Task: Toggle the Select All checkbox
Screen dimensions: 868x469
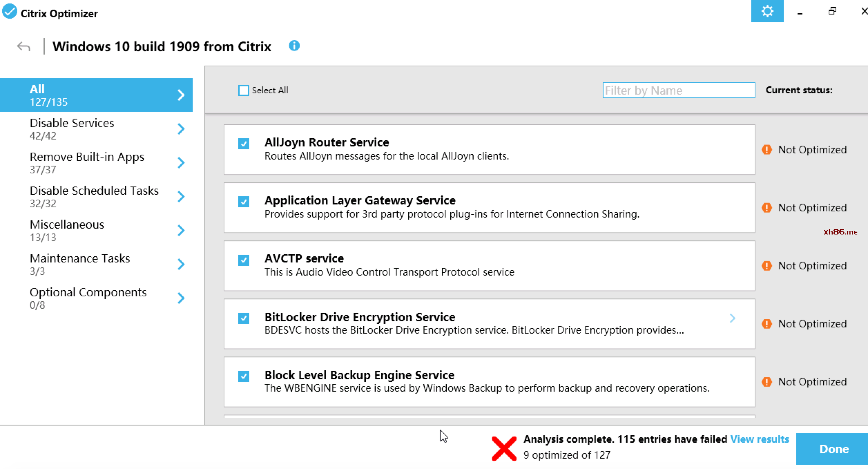Action: coord(243,90)
